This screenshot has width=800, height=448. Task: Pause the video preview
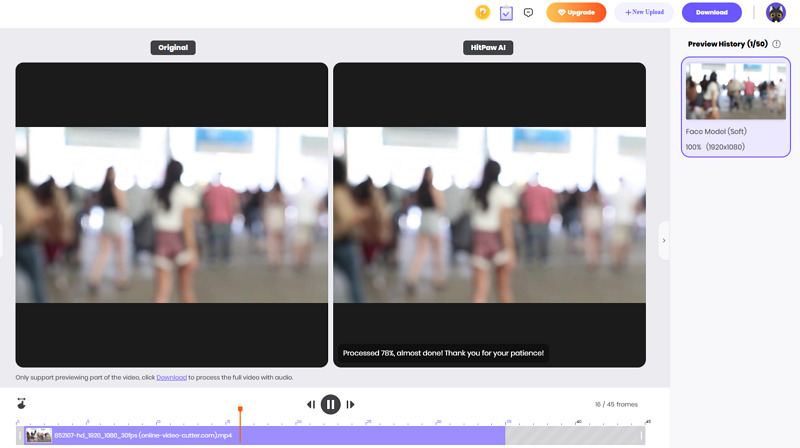[330, 405]
